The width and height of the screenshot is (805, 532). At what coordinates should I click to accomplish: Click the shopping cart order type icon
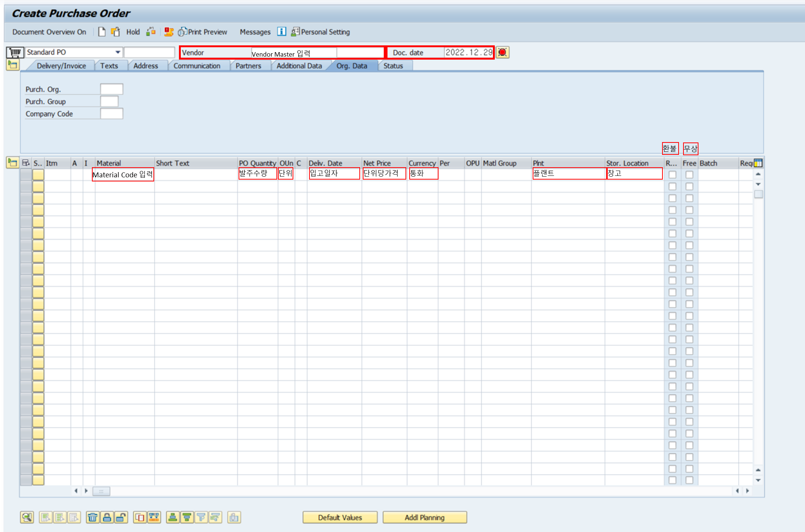click(15, 52)
